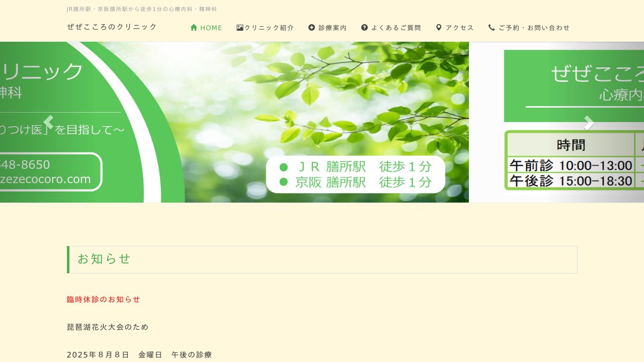644x362 pixels.
Task: Open ご予約・お問い合わせ contact page
Action: pos(534,28)
